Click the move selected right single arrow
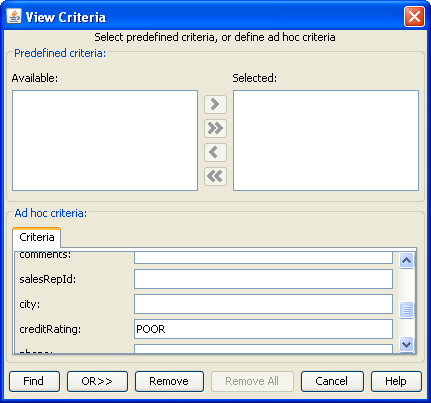Image resolution: width=431 pixels, height=403 pixels. click(215, 104)
